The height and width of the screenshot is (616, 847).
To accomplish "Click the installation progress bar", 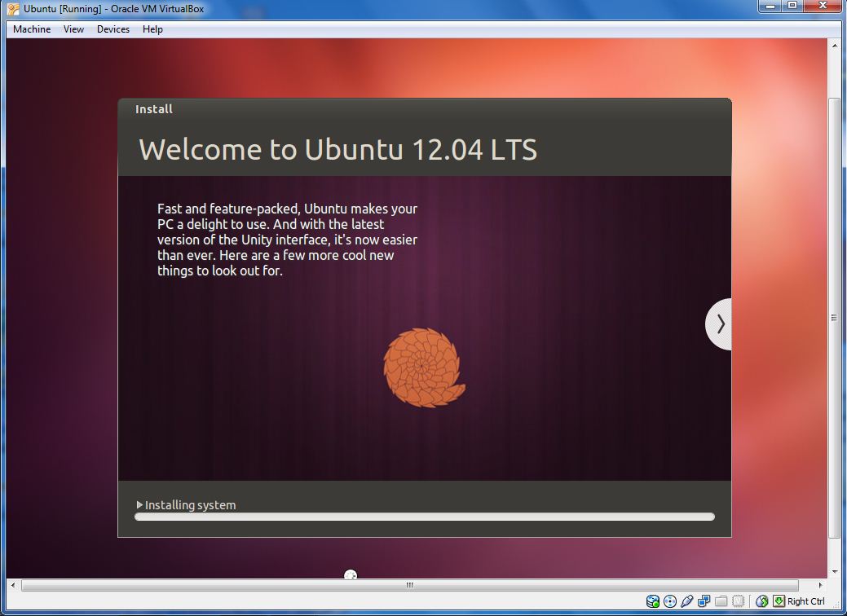I will [x=424, y=517].
